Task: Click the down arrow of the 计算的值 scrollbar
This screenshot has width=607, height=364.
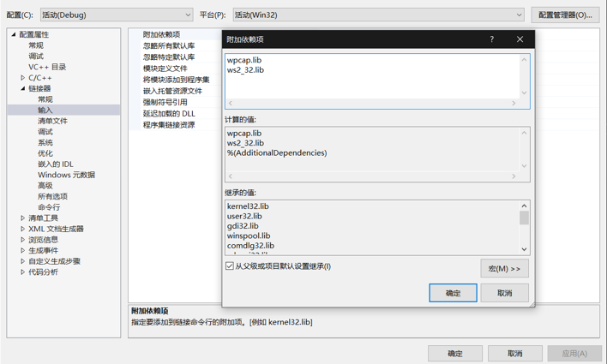Action: click(524, 166)
